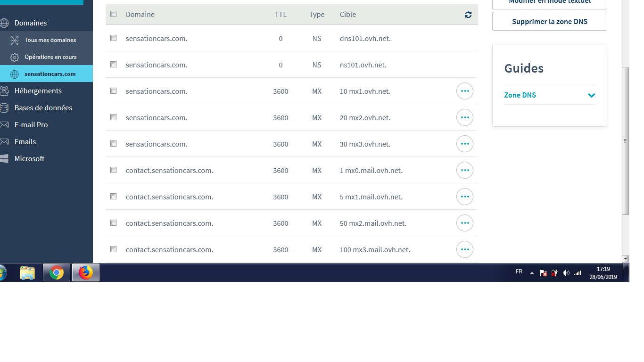Open actions menu for 30 mx3.ovh.net row
Screen dimensions: 644x362
click(x=464, y=144)
